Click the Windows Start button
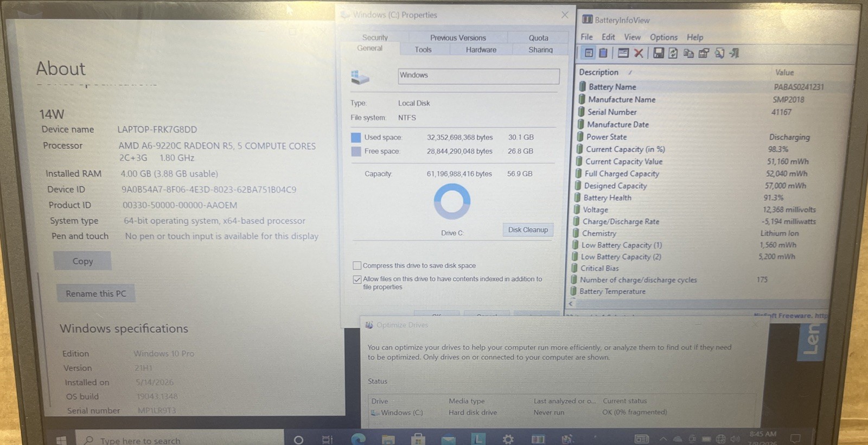Image resolution: width=868 pixels, height=445 pixels. (x=61, y=440)
